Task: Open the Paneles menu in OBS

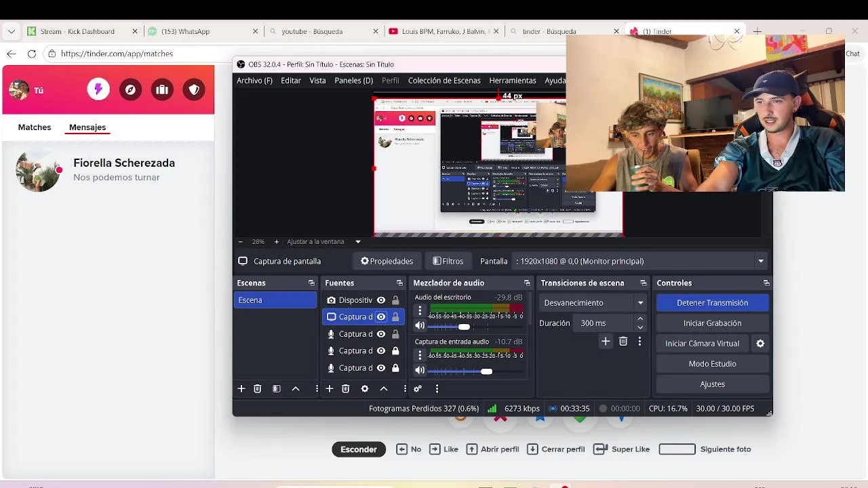Action: point(354,81)
